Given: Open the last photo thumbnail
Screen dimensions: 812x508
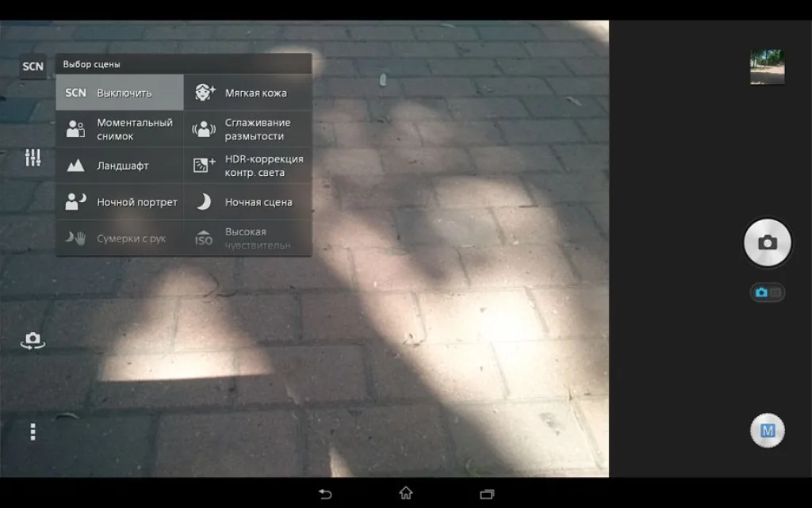Looking at the screenshot, I should coord(767,67).
